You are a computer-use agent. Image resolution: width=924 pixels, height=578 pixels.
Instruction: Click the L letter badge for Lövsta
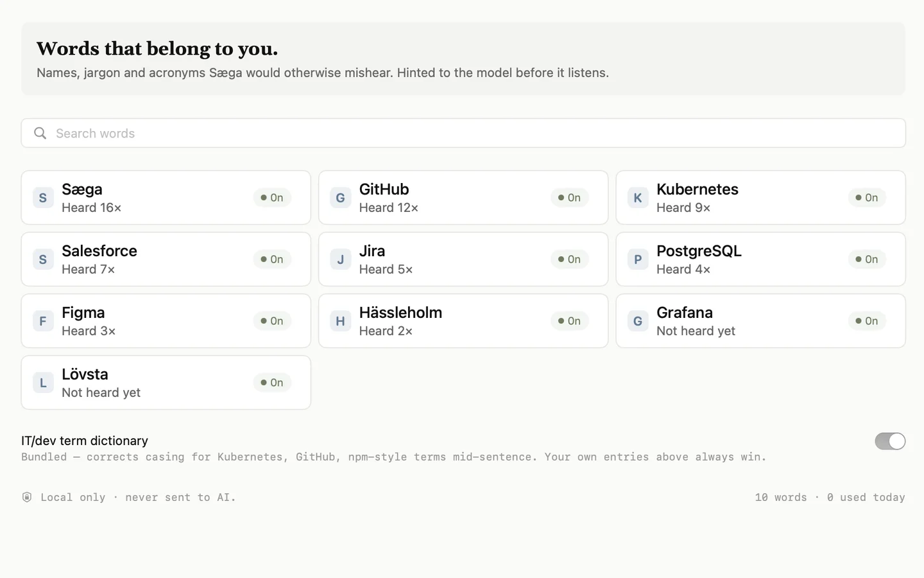[x=43, y=383]
